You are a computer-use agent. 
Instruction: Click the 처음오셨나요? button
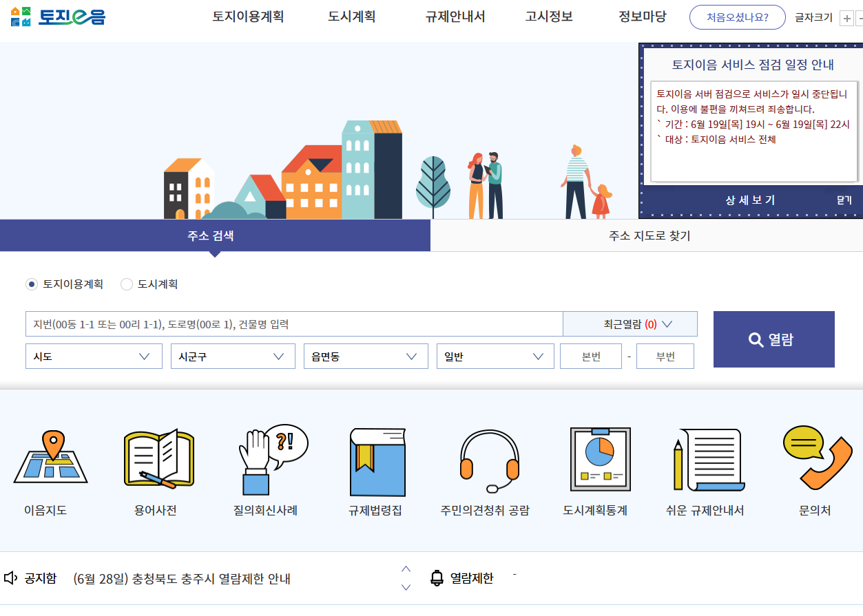point(738,17)
